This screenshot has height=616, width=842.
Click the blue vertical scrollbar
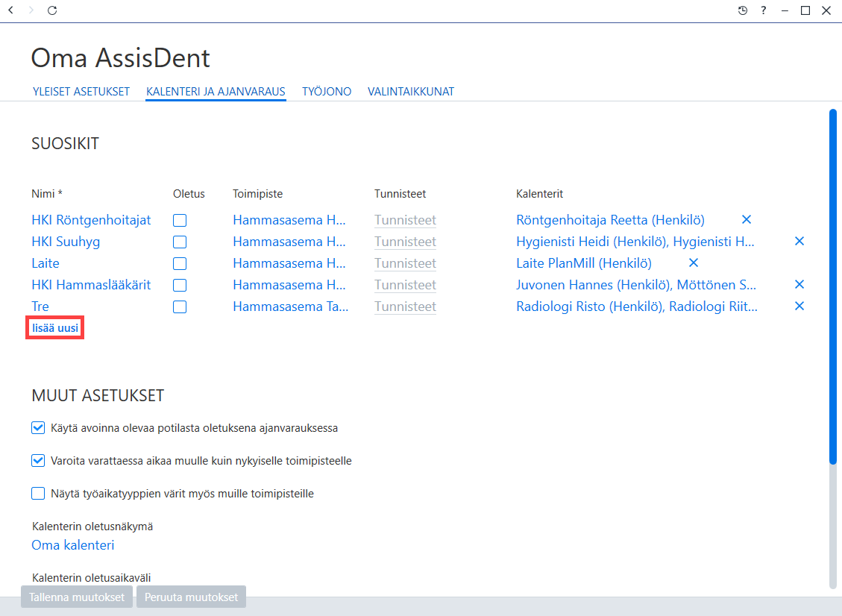coord(833,287)
